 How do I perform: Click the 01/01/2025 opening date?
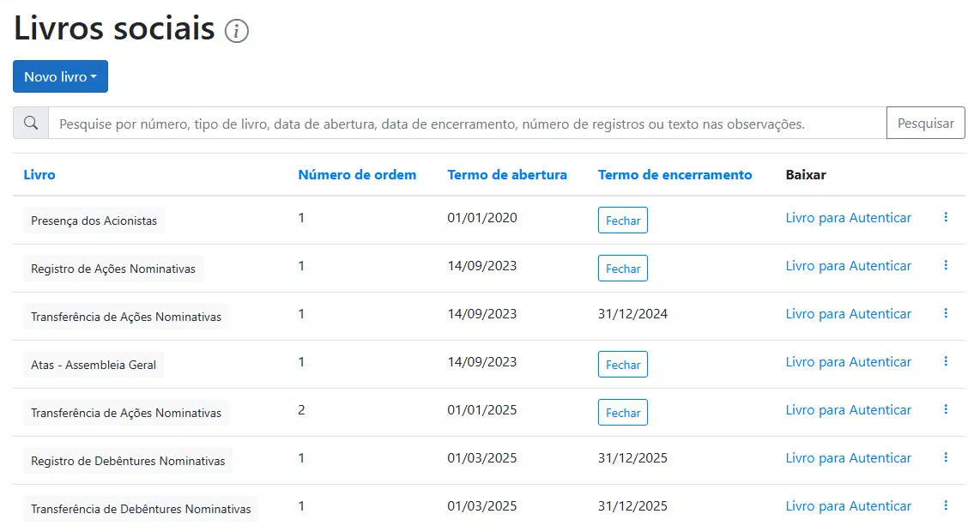pyautogui.click(x=482, y=410)
